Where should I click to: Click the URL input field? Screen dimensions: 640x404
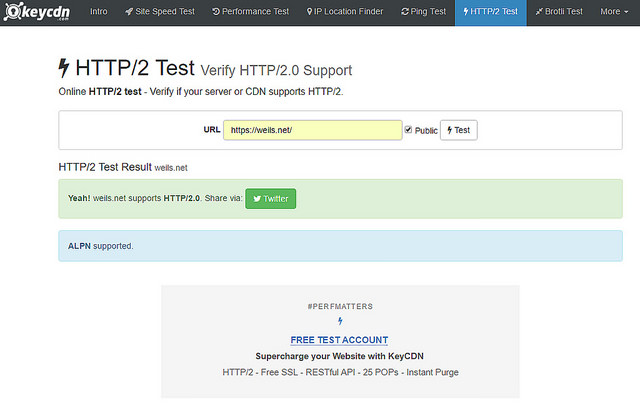tap(311, 130)
